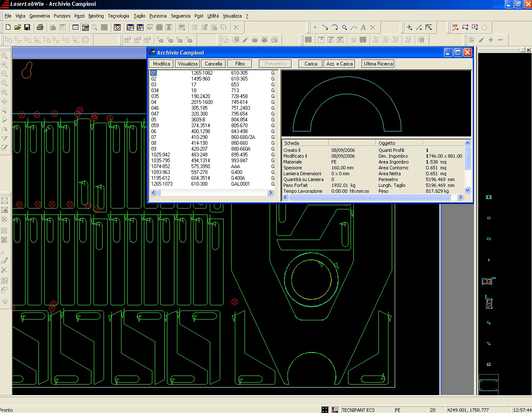
Task: Select the line drawing tool
Action: pos(325,27)
